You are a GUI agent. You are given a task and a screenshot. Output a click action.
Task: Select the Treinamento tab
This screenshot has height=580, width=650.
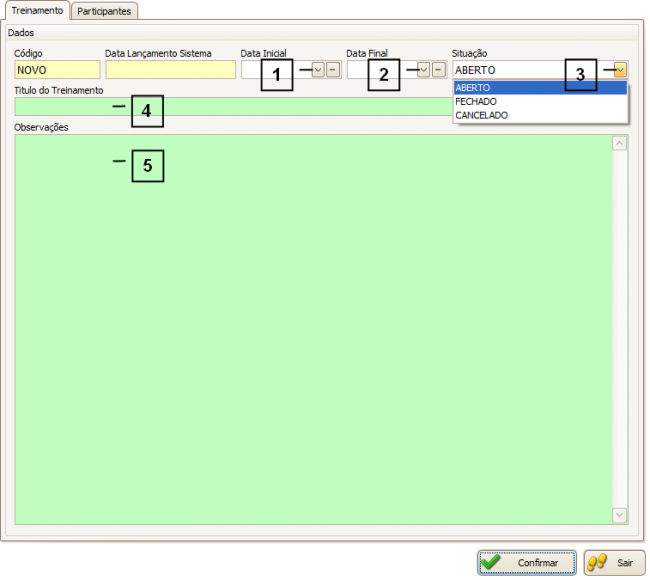(x=37, y=11)
